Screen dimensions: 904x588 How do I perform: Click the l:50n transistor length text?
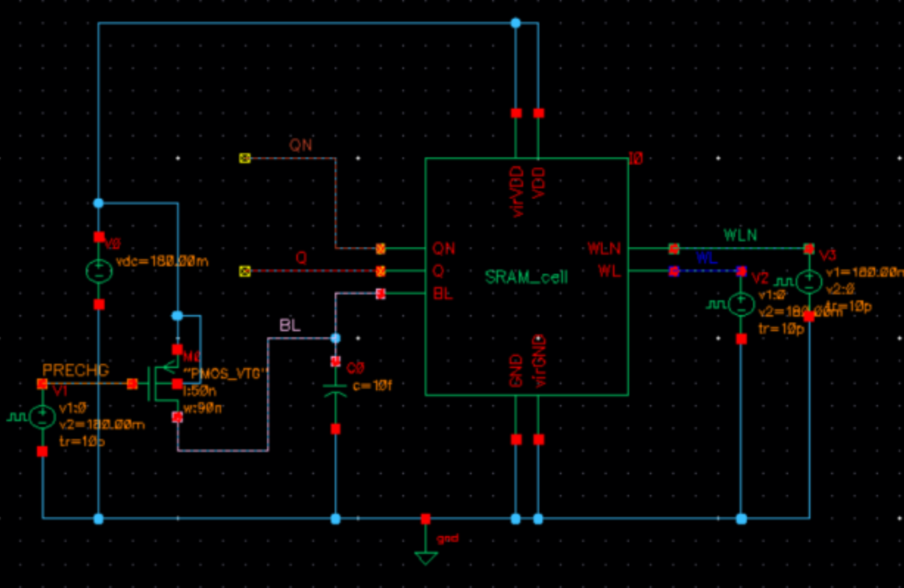199,391
